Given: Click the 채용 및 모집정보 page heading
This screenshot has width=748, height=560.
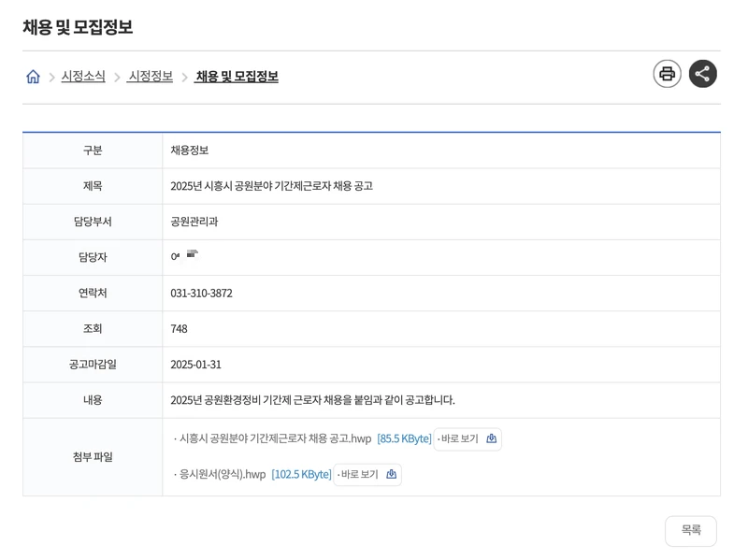Looking at the screenshot, I should (x=79, y=28).
